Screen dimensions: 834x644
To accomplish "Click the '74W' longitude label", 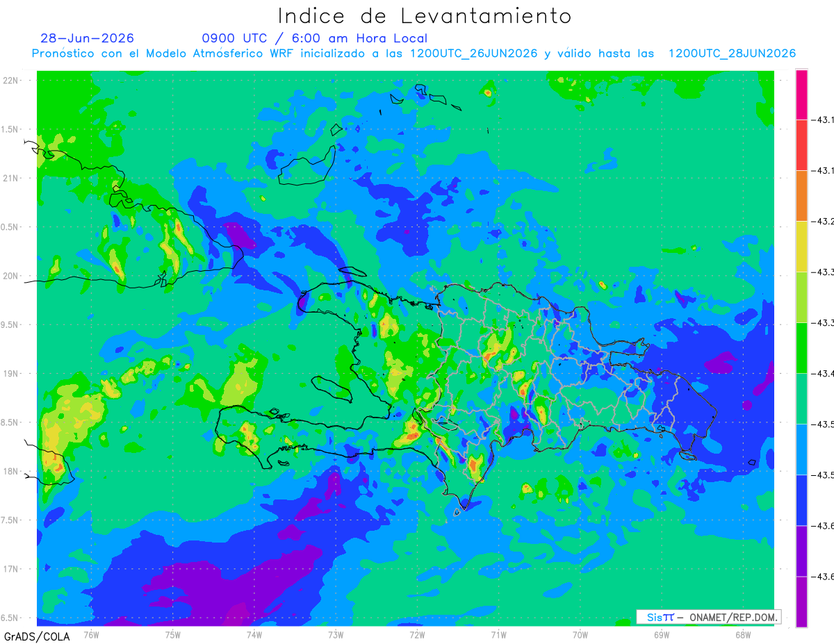I will click(x=254, y=634).
